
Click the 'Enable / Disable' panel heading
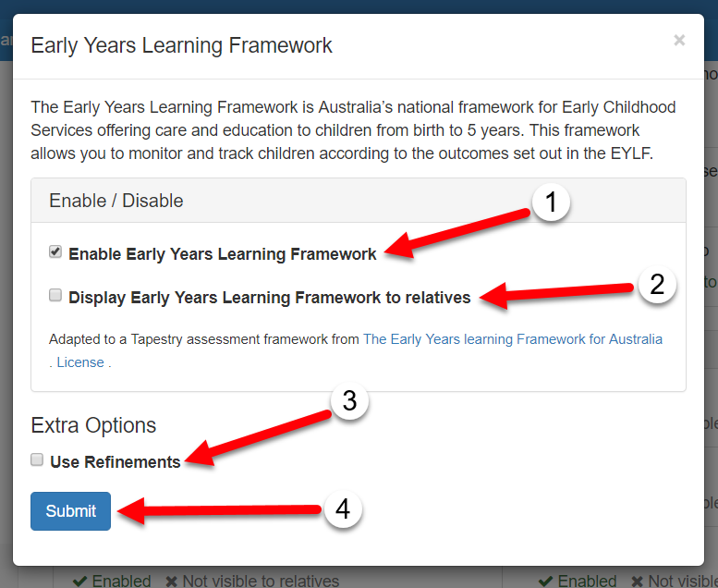tap(116, 201)
